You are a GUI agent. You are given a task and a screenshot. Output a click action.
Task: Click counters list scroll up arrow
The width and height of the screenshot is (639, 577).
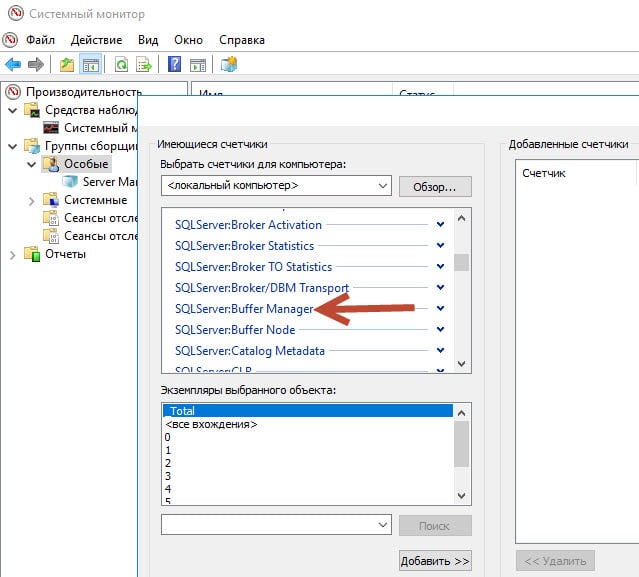click(461, 218)
